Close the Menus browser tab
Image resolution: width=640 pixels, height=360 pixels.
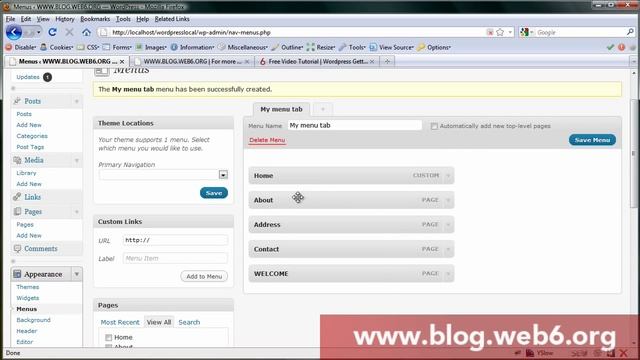[x=122, y=62]
